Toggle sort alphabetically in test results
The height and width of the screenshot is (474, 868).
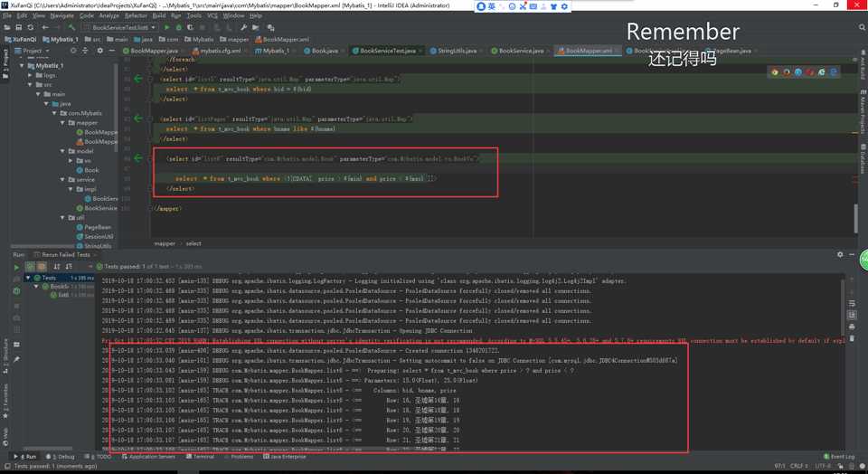56,267
